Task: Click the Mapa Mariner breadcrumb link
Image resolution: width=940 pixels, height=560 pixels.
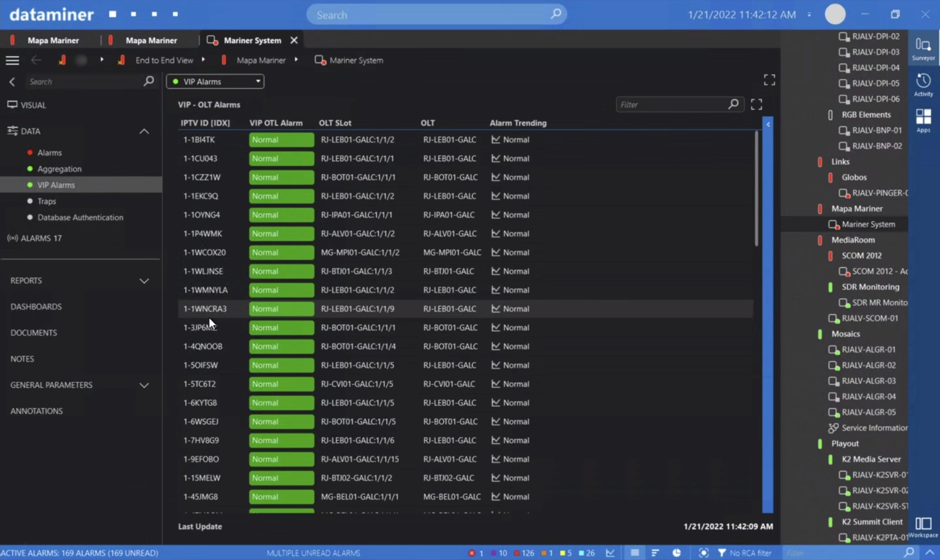Action: [x=261, y=60]
